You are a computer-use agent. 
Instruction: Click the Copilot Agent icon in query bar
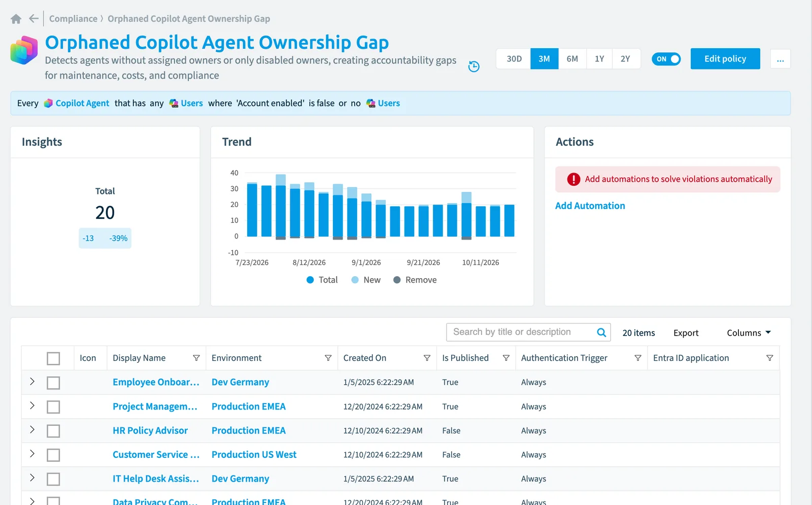[48, 103]
